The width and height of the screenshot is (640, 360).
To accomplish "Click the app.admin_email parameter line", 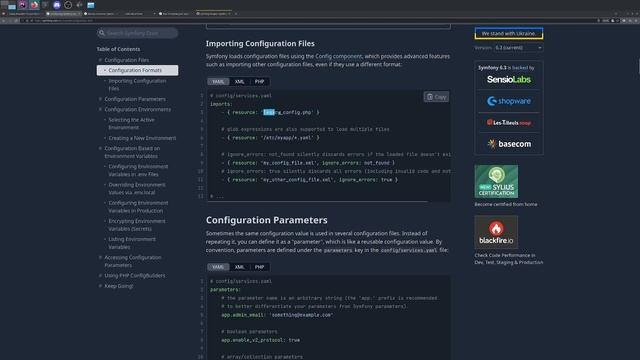I will point(277,315).
